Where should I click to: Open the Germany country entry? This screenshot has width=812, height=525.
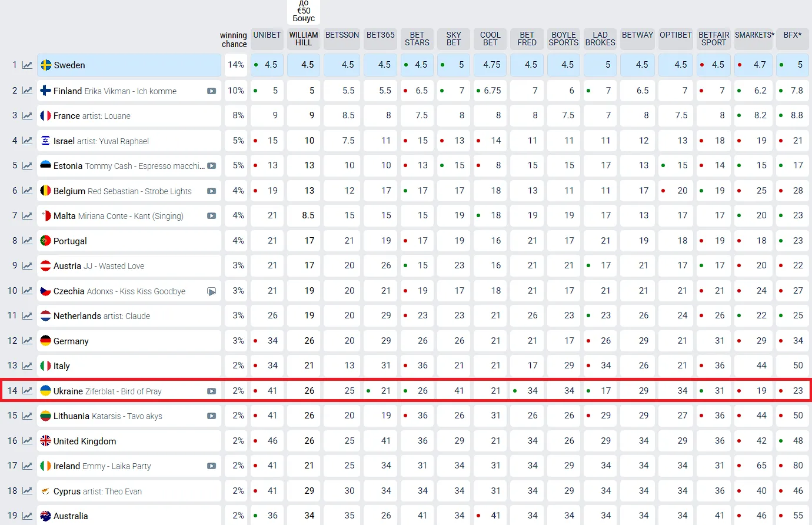pyautogui.click(x=129, y=341)
